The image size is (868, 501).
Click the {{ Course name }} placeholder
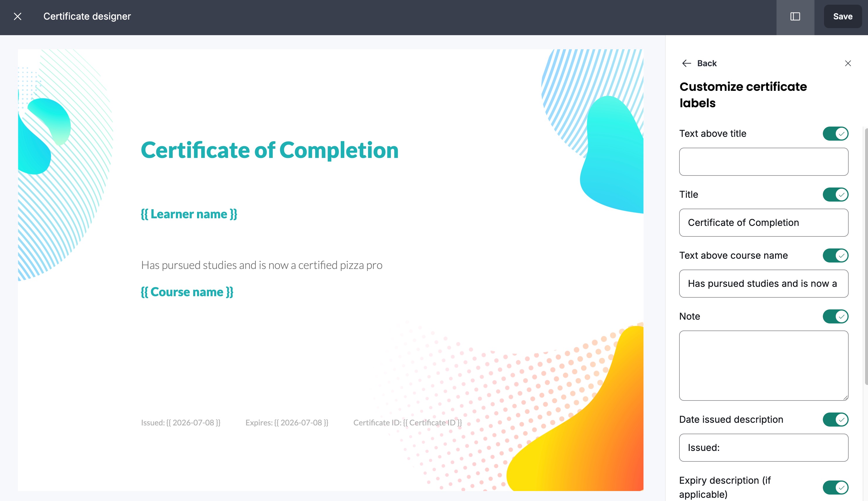click(x=187, y=292)
